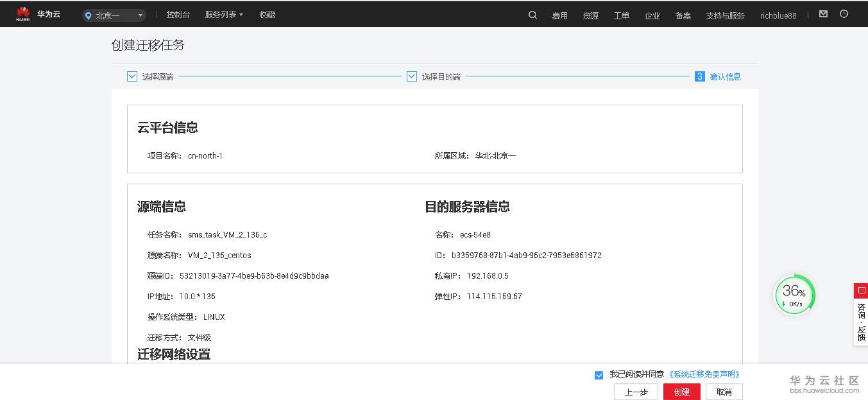The image size is (868, 400).
Task: Click the migration method 文件级 value
Action: (200, 338)
